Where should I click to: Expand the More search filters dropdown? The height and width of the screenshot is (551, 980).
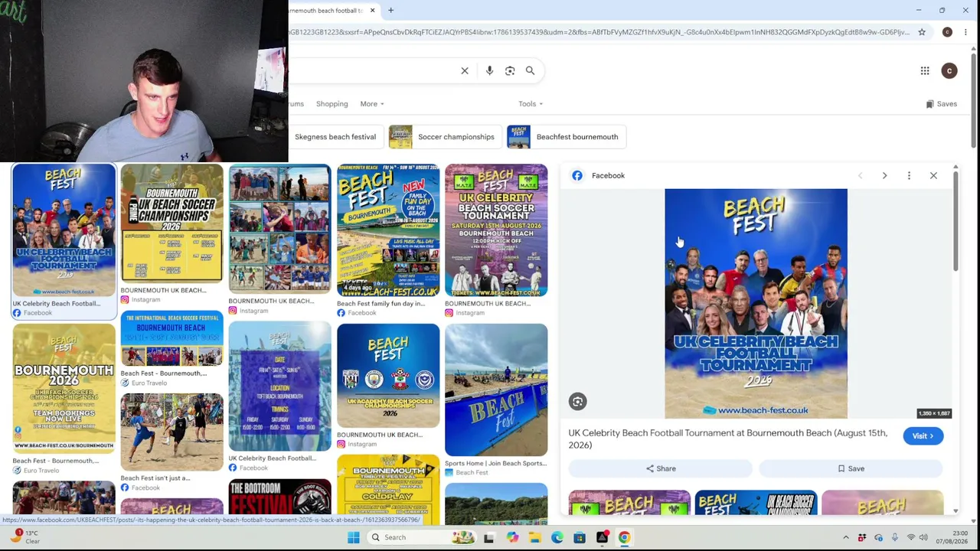click(372, 104)
